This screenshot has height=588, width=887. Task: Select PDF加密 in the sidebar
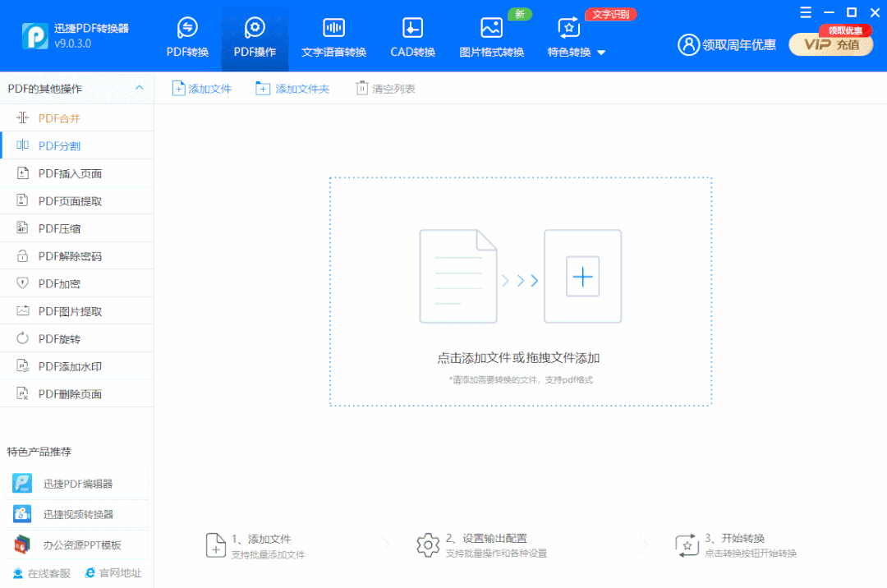77,283
